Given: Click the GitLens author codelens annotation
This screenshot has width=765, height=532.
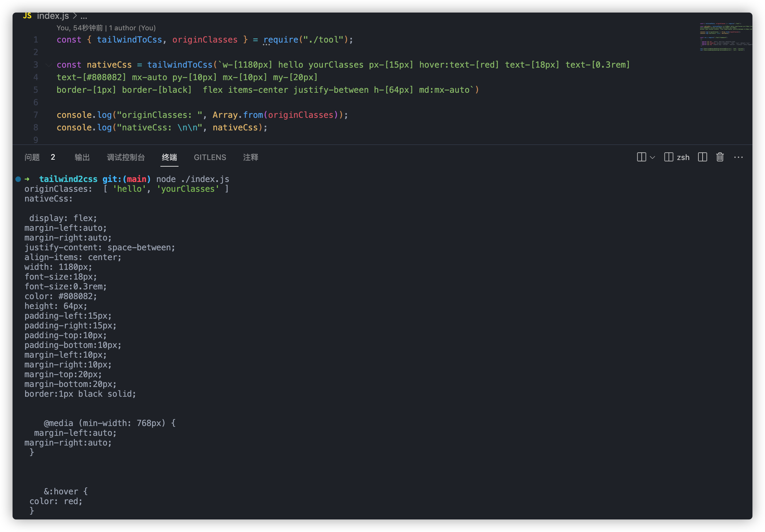Looking at the screenshot, I should click(106, 28).
